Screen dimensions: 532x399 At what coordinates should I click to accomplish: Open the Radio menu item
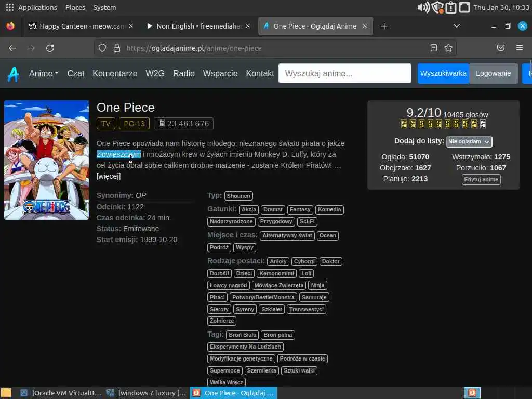[184, 73]
